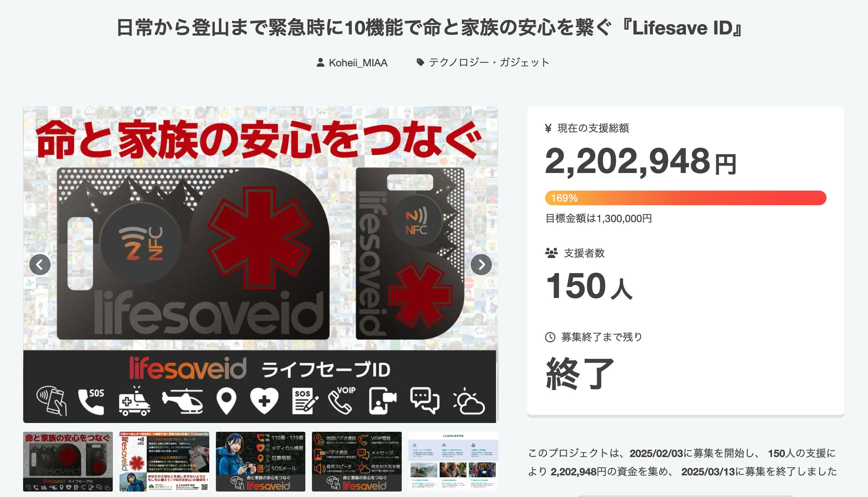Open the テクノロジー・ガジェット category link
Viewport: 868px width, 497px height.
tap(489, 62)
